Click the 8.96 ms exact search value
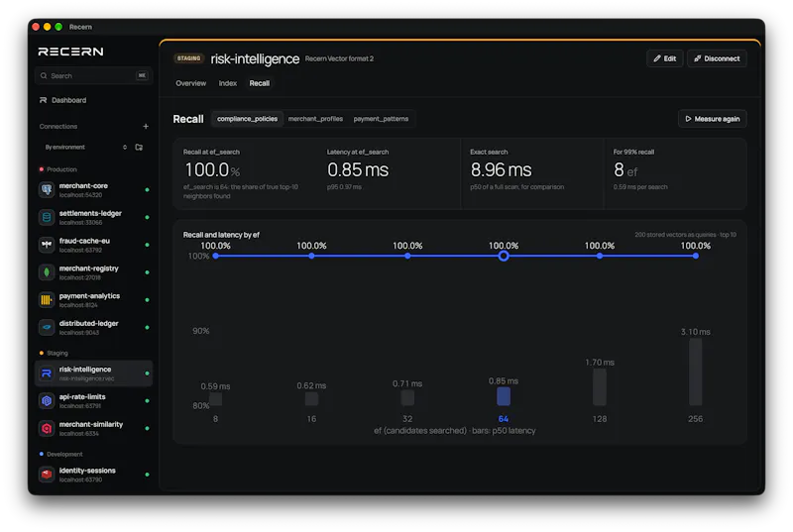793x532 pixels. pos(501,169)
